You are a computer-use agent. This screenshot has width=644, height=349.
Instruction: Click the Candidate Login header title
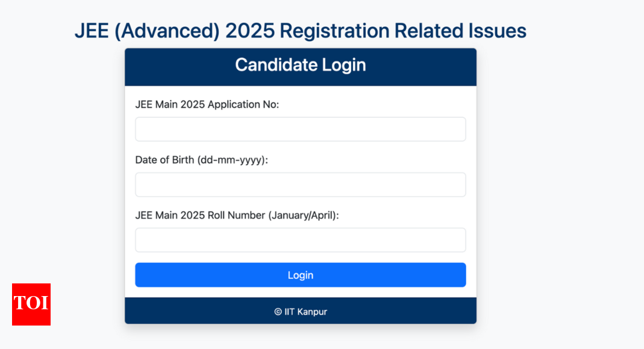point(301,65)
